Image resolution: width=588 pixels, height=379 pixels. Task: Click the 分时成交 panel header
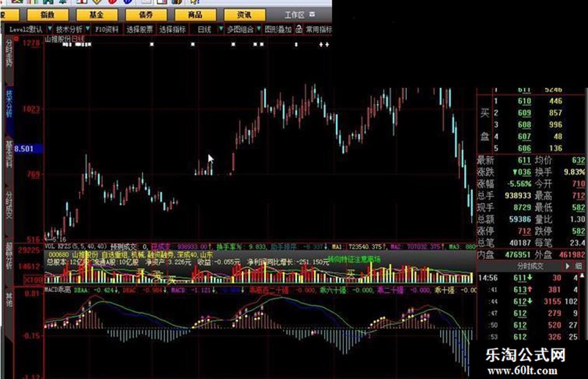coord(530,266)
